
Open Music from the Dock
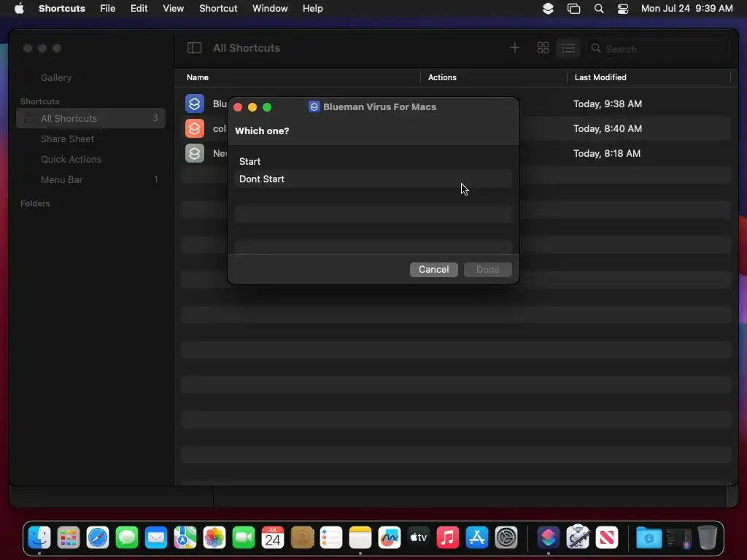[447, 538]
